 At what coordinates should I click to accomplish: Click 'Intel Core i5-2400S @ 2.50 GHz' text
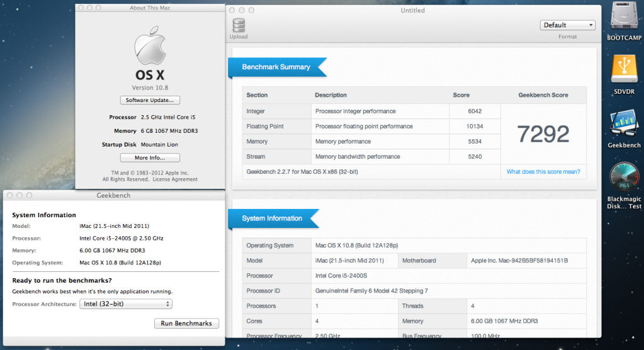[x=121, y=238]
